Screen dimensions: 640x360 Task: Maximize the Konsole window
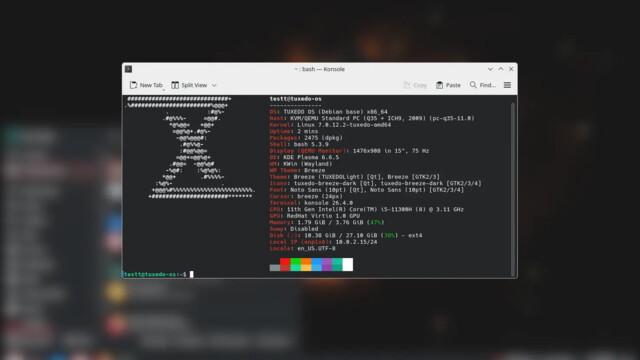click(x=501, y=69)
